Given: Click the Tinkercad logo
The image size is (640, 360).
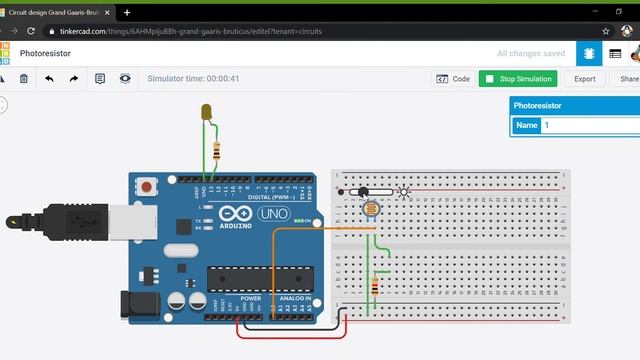Looking at the screenshot, I should (x=5, y=53).
